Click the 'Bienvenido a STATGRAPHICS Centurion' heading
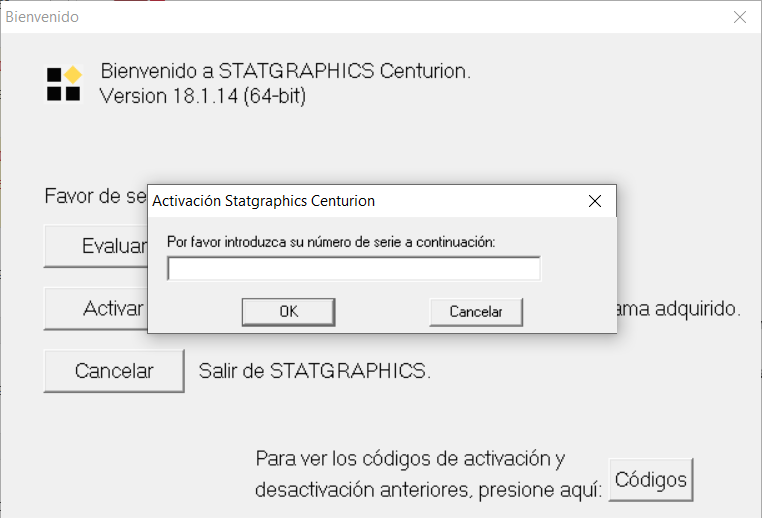The image size is (762, 518). (286, 71)
